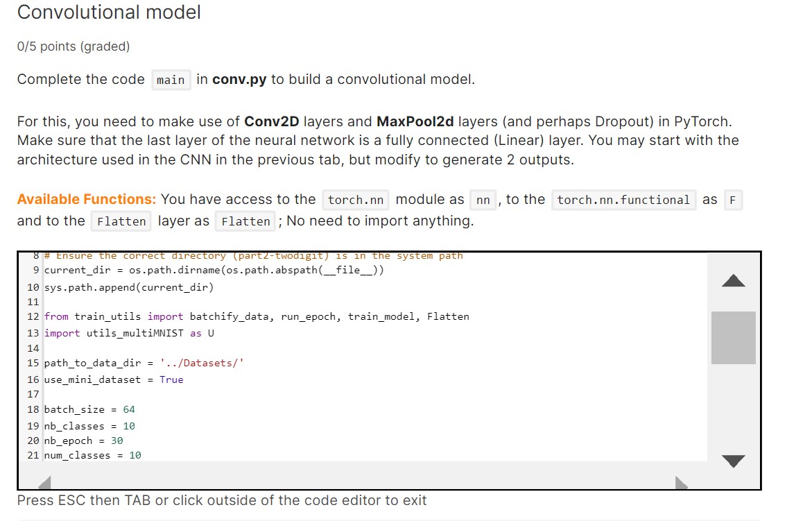
Task: Click the True value on the use_mini_dataset line
Action: (171, 379)
